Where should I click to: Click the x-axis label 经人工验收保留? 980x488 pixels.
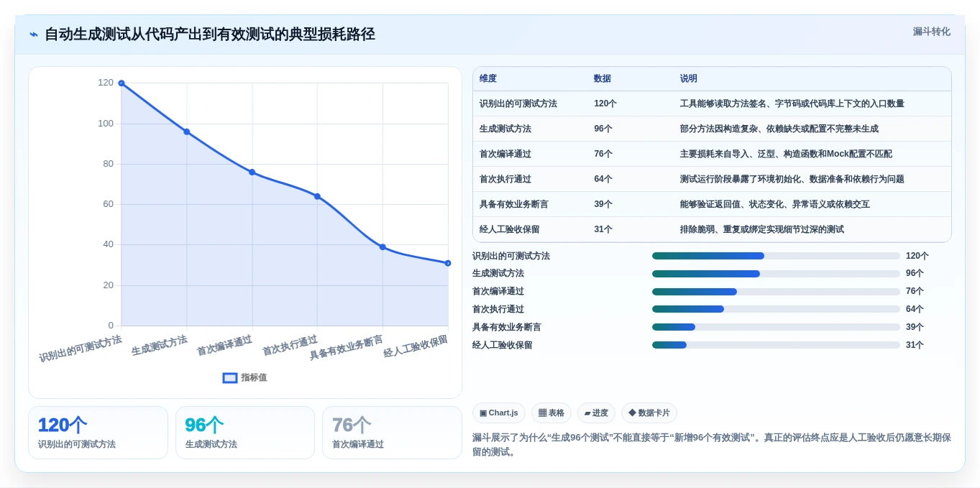[416, 346]
